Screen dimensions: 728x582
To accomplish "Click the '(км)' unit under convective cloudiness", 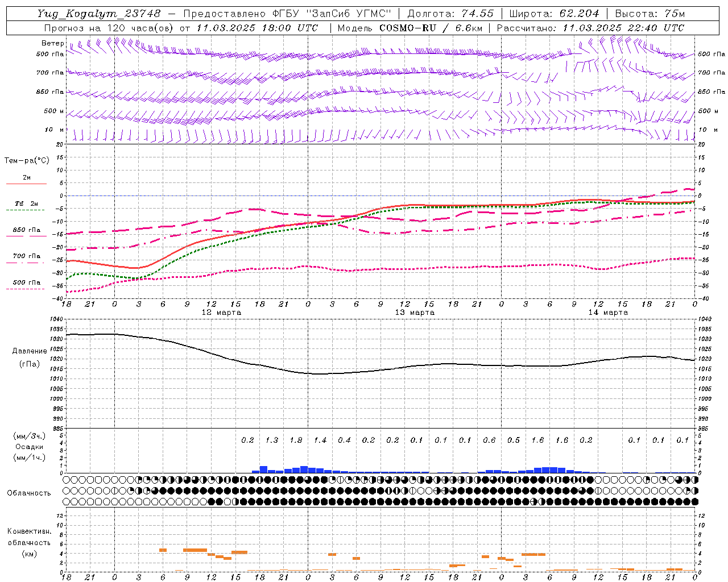I will pyautogui.click(x=29, y=554).
